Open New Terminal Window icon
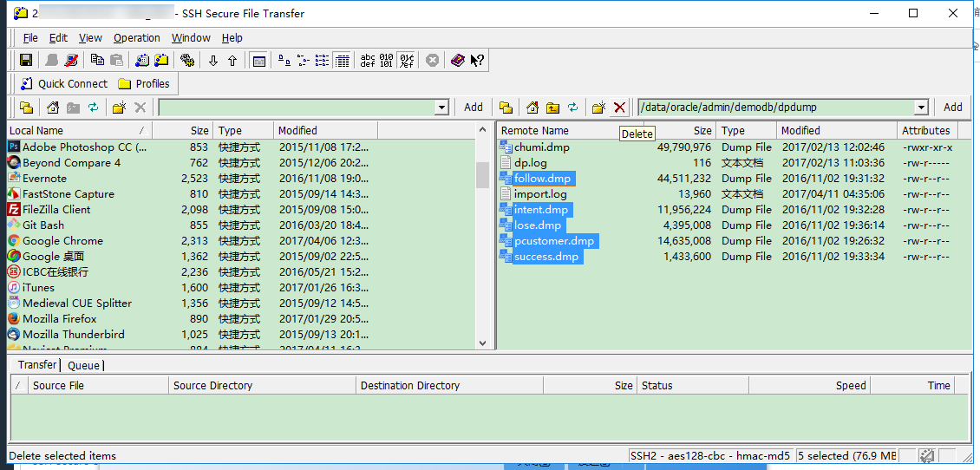 click(x=142, y=61)
